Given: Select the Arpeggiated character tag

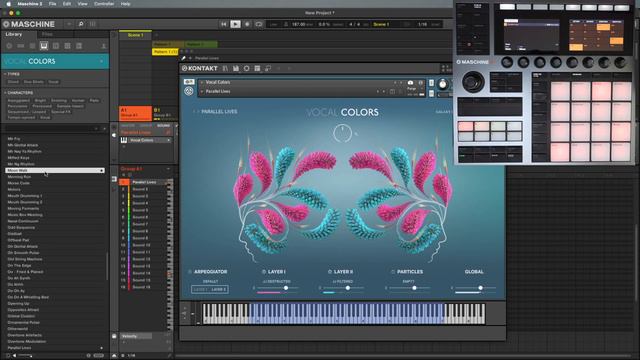Looking at the screenshot, I should coord(18,100).
